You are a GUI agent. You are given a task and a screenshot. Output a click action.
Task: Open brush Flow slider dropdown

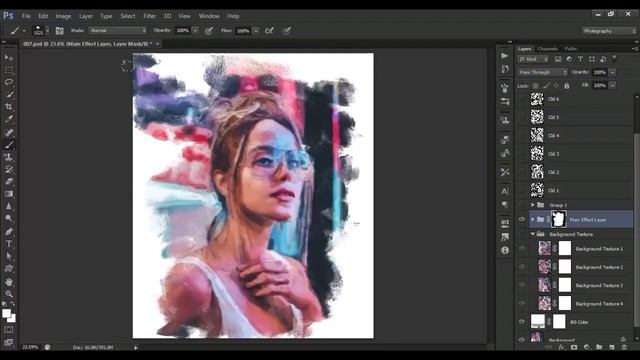tap(256, 31)
